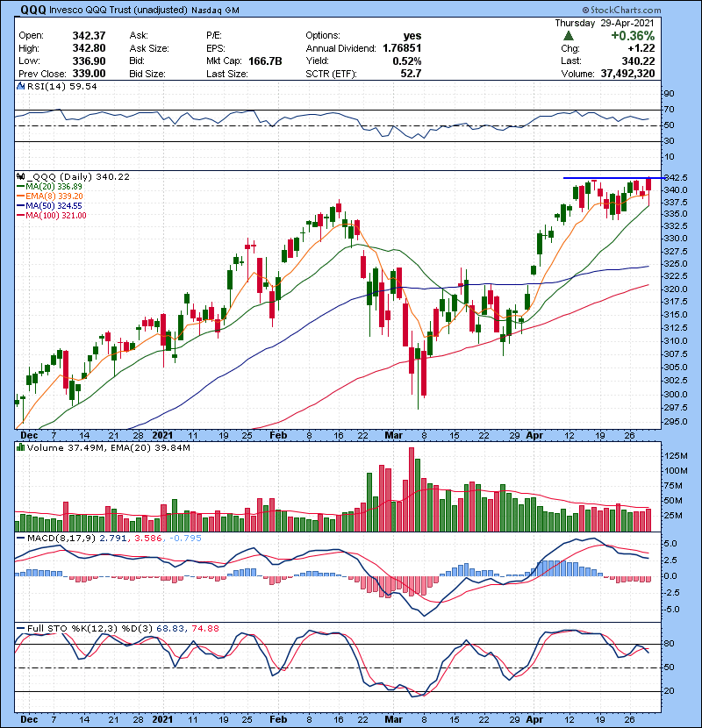Click the Ask Size label
The height and width of the screenshot is (728, 702).
[x=149, y=48]
